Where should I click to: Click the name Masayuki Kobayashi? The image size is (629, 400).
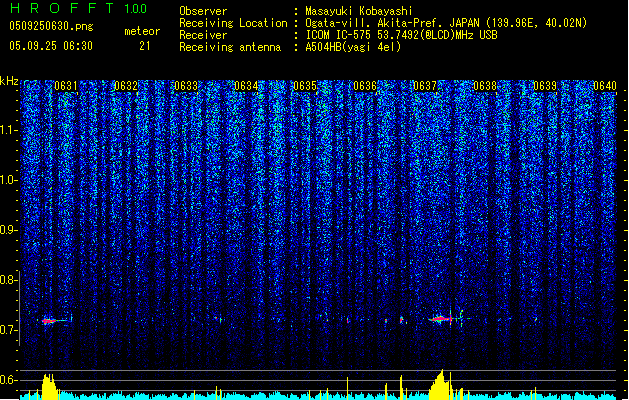point(359,11)
